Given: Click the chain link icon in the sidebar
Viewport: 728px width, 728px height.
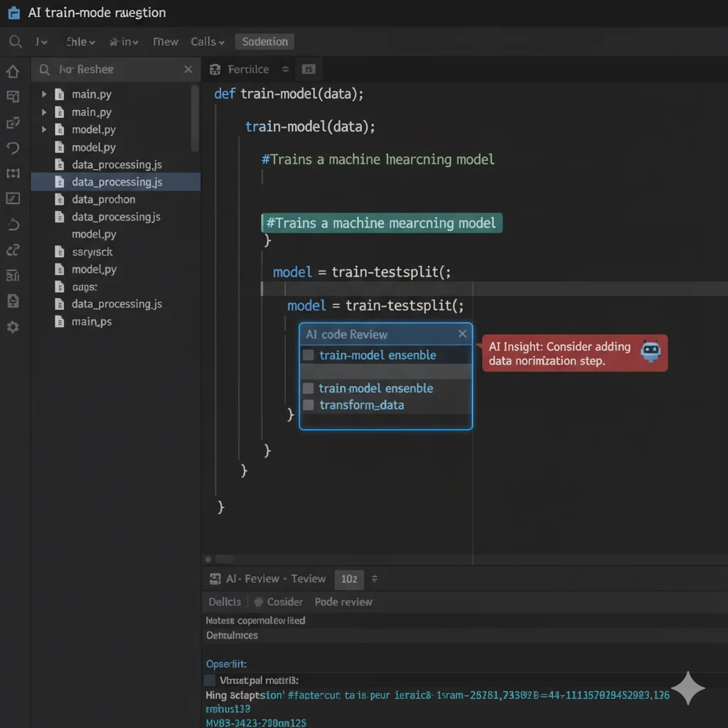Looking at the screenshot, I should [13, 250].
